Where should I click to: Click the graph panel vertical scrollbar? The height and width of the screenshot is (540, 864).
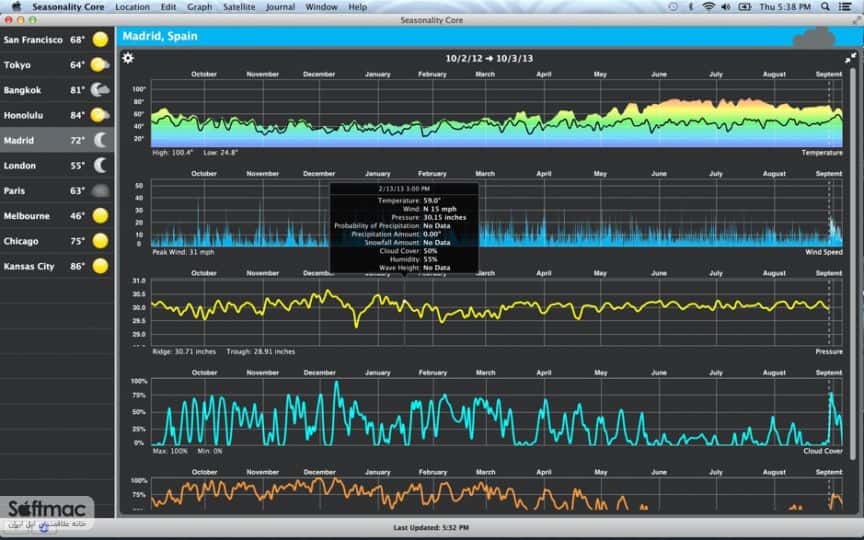point(853,264)
